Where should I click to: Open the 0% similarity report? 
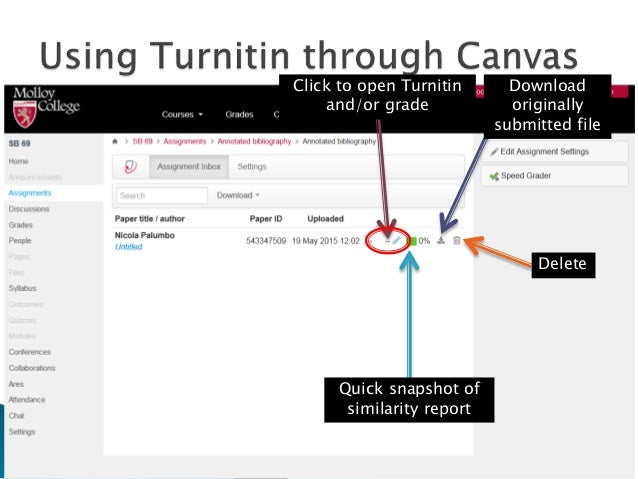point(424,241)
